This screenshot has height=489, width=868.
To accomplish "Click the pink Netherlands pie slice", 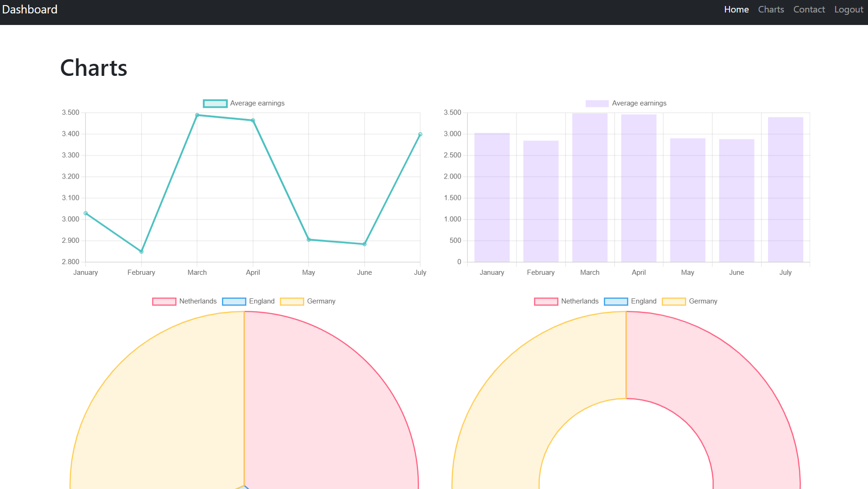I will click(324, 407).
